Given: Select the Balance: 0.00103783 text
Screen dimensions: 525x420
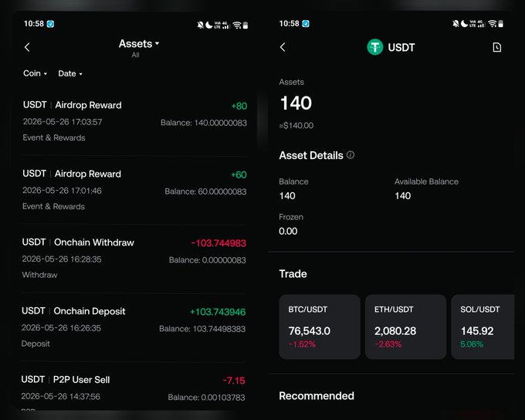Looking at the screenshot, I should [206, 398].
